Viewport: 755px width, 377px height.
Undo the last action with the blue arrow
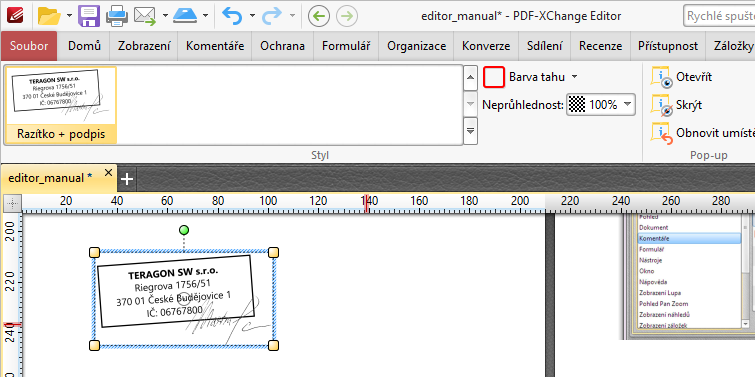pyautogui.click(x=232, y=16)
